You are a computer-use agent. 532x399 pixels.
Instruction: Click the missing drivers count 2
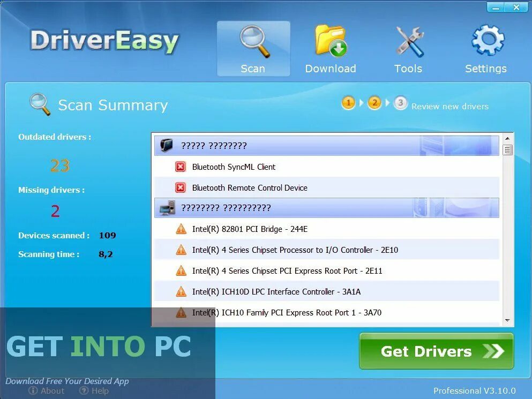click(x=55, y=210)
